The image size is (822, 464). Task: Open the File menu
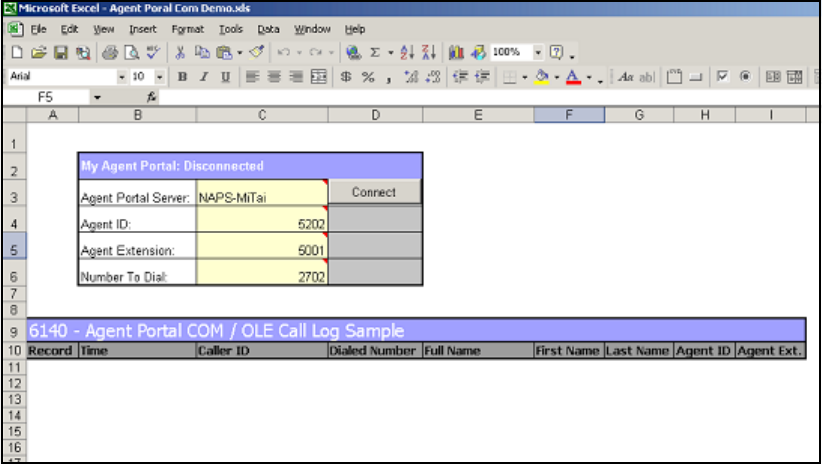click(38, 29)
